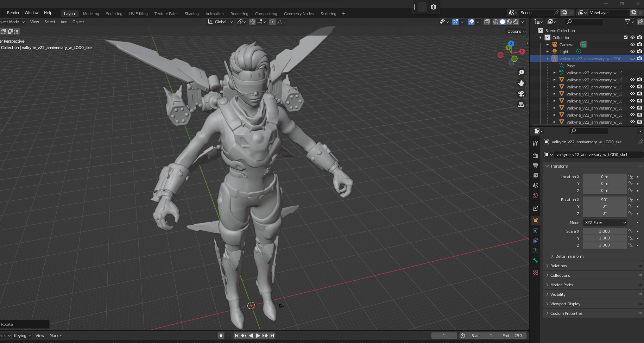Click the add view layer icon beside ViewLayer
Viewport: 644px width, 343px height.
click(x=633, y=13)
